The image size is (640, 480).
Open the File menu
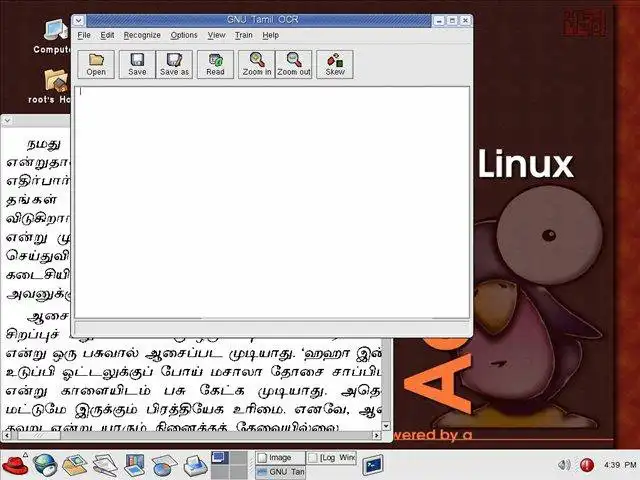[84, 35]
